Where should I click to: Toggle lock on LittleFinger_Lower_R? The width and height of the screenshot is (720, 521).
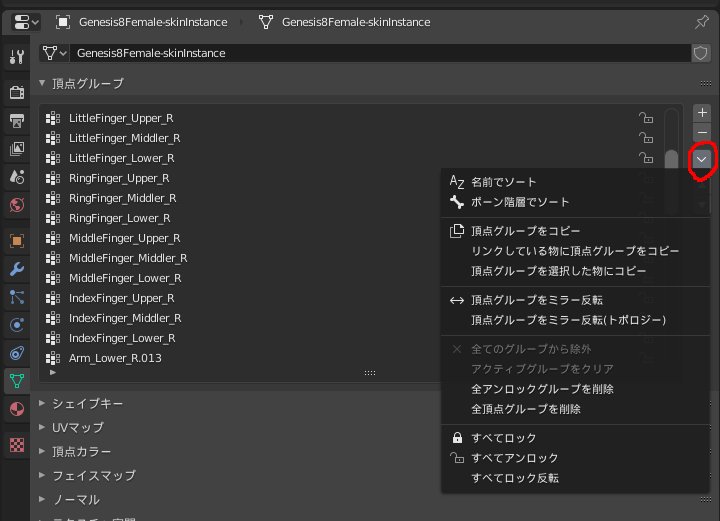pyautogui.click(x=646, y=158)
